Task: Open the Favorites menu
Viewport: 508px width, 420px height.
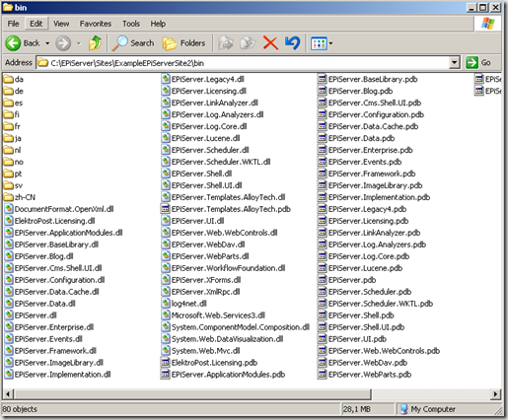Action: pyautogui.click(x=96, y=24)
